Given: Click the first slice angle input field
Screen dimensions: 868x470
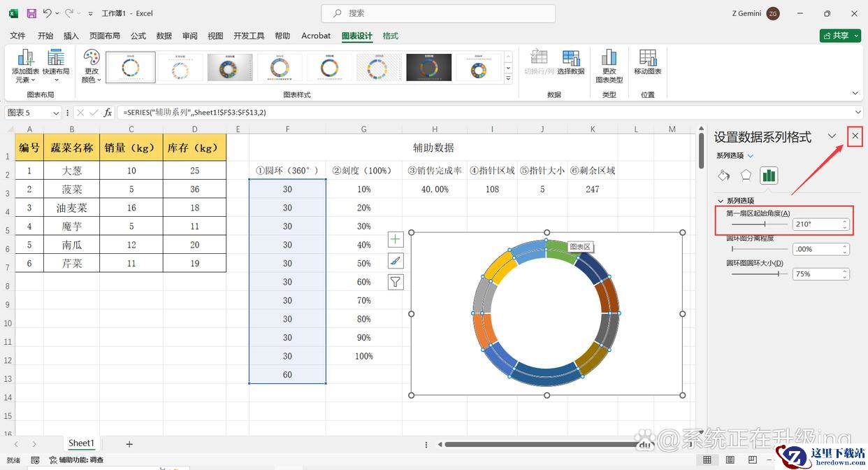Looking at the screenshot, I should tap(816, 225).
